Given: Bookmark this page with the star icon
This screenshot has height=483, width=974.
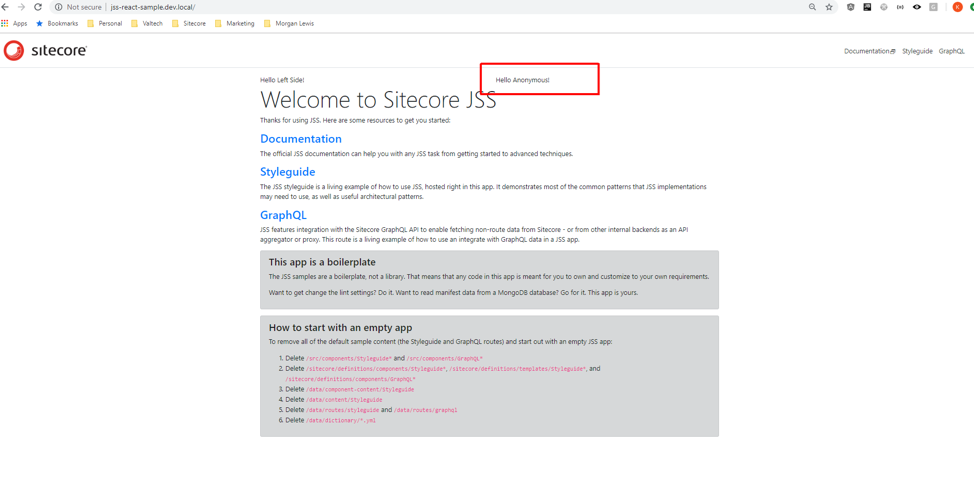Looking at the screenshot, I should pos(829,7).
